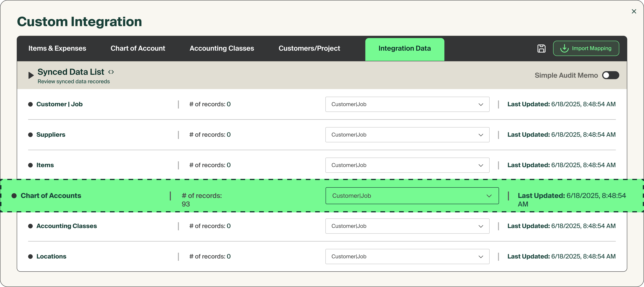
Task: Switch to the Items & Expenses tab
Action: pos(57,48)
